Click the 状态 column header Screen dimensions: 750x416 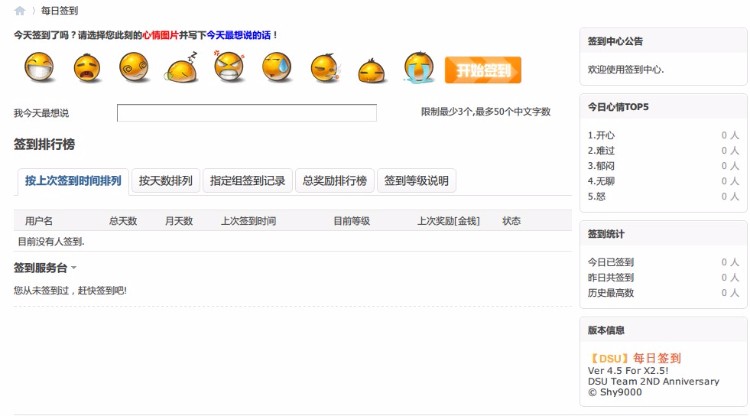[x=511, y=221]
